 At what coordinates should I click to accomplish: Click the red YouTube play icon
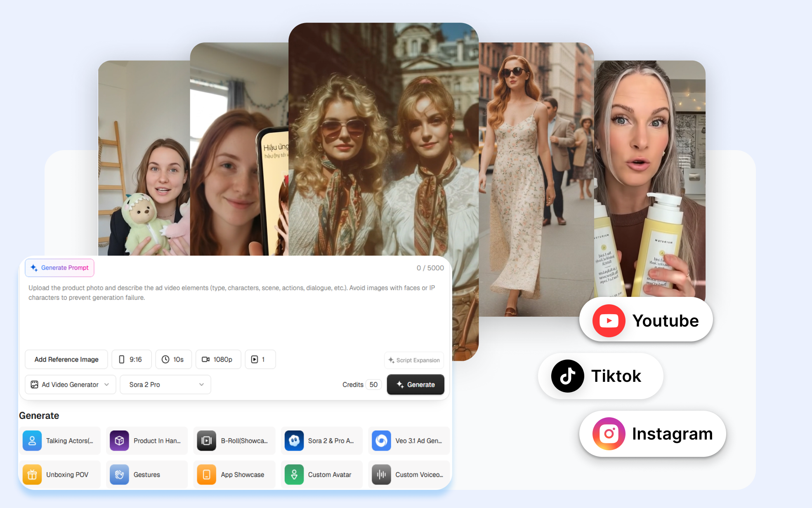click(x=609, y=321)
